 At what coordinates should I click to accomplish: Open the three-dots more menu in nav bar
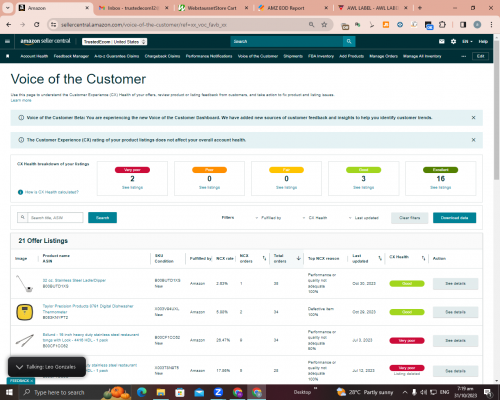coord(464,56)
